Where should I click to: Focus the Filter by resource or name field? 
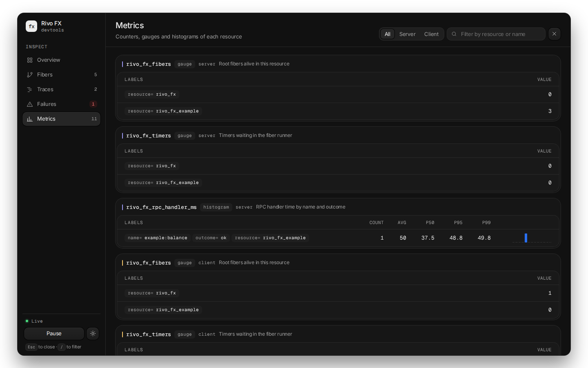pos(496,34)
